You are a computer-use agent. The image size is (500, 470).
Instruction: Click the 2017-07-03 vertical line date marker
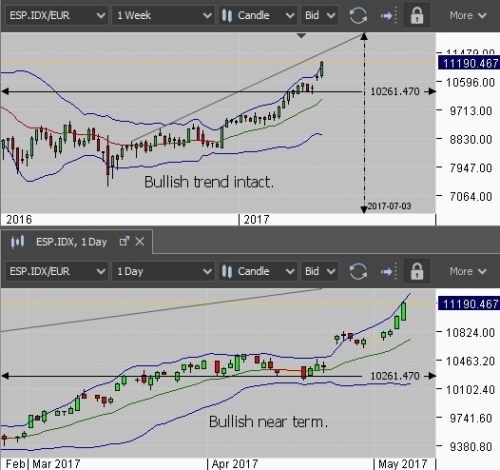(389, 206)
